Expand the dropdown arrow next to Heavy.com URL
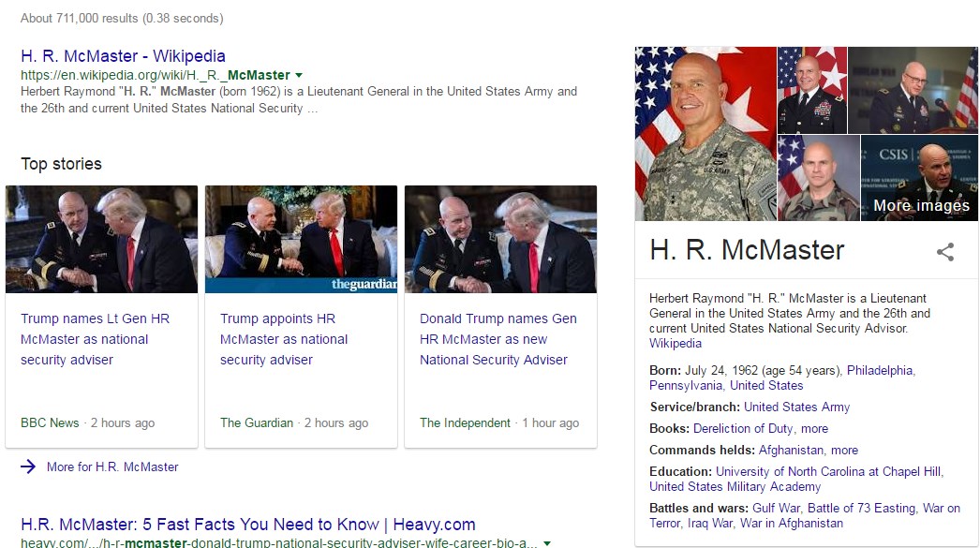This screenshot has width=980, height=548. [x=547, y=543]
